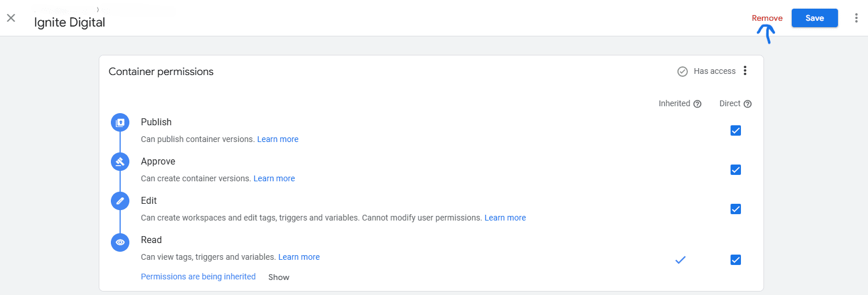
Task: Toggle the Edit direct permission checkbox
Action: [x=736, y=209]
